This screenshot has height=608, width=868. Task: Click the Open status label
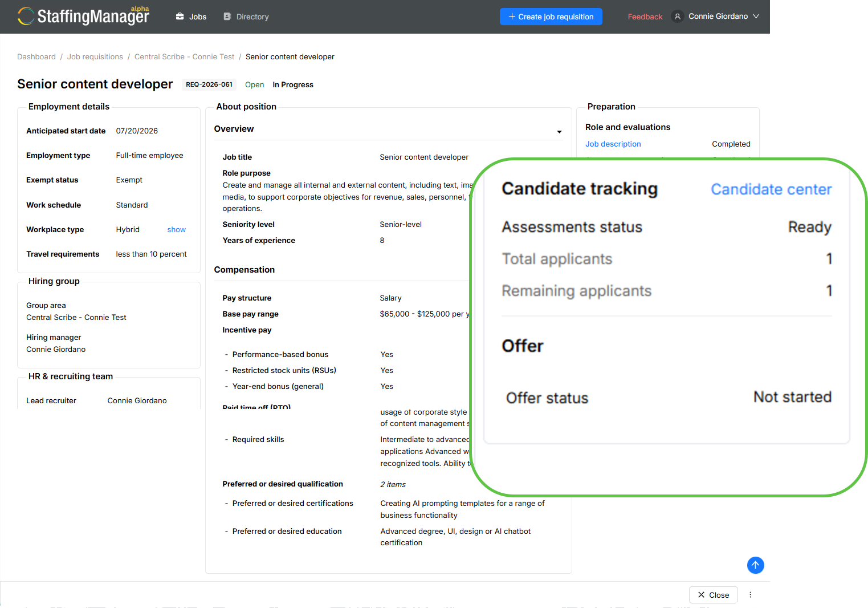point(255,85)
